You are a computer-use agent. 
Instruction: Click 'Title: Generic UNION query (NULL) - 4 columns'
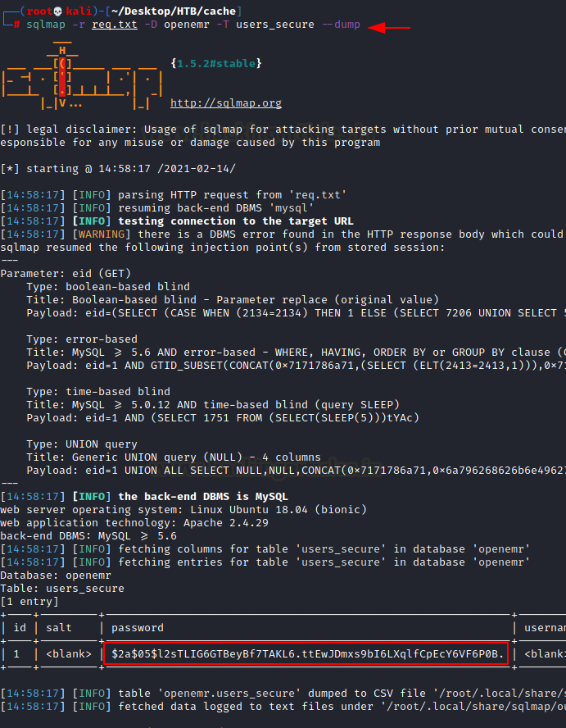[174, 457]
